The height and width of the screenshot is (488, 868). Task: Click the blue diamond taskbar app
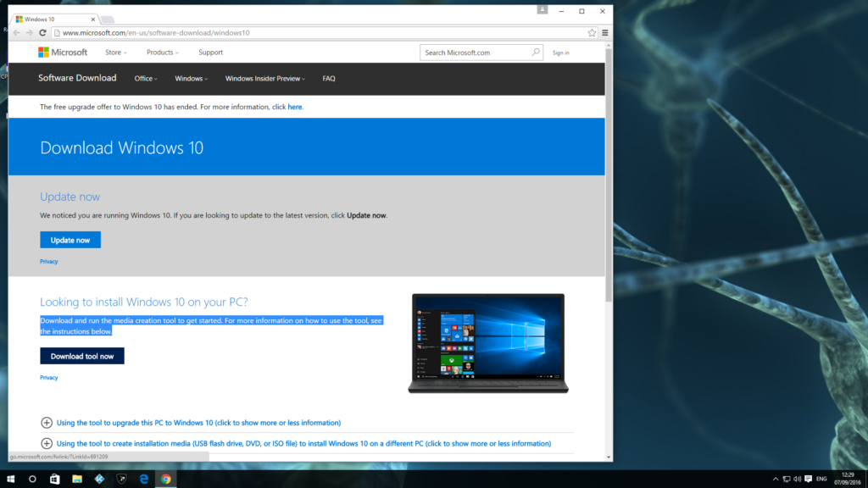click(99, 480)
